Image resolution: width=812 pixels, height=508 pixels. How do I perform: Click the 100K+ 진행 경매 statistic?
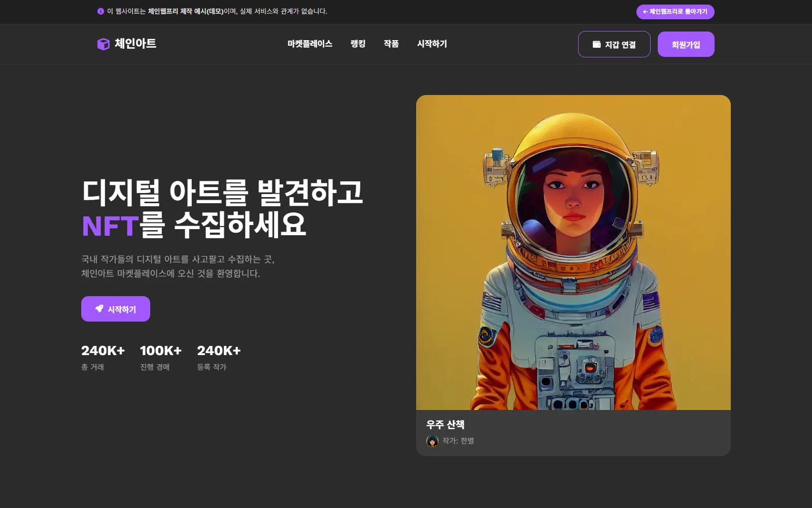pos(161,358)
